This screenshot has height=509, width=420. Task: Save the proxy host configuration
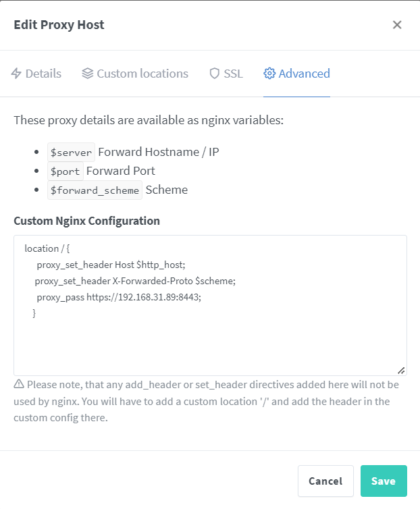point(384,481)
